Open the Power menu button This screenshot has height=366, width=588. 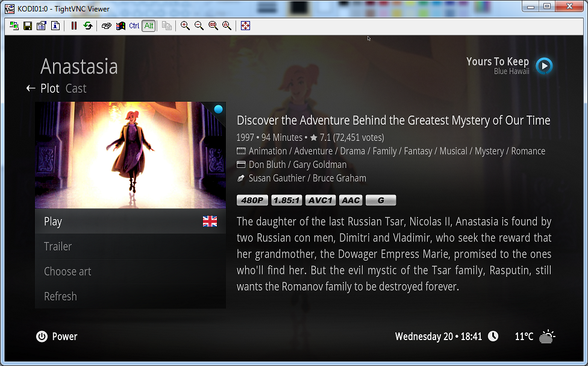pos(57,337)
